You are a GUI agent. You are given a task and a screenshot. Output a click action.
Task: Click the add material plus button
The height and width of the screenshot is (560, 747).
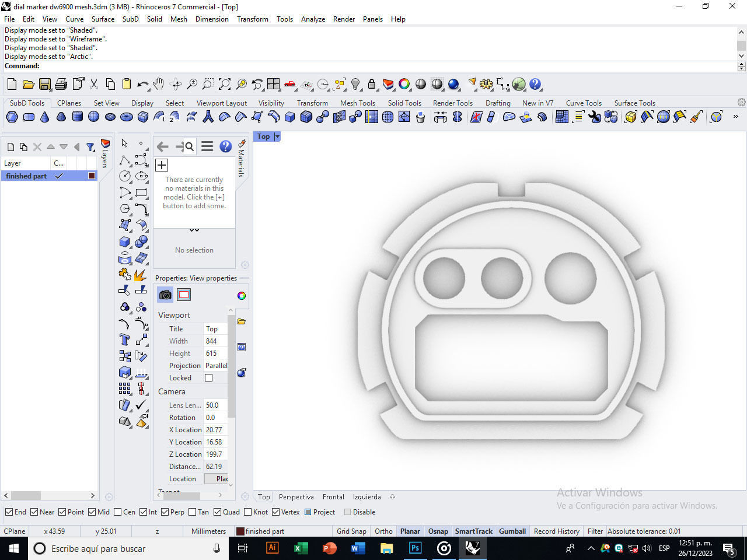coord(162,165)
